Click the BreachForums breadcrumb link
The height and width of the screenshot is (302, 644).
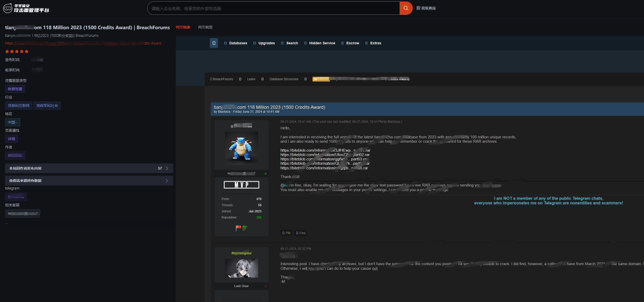tap(222, 79)
